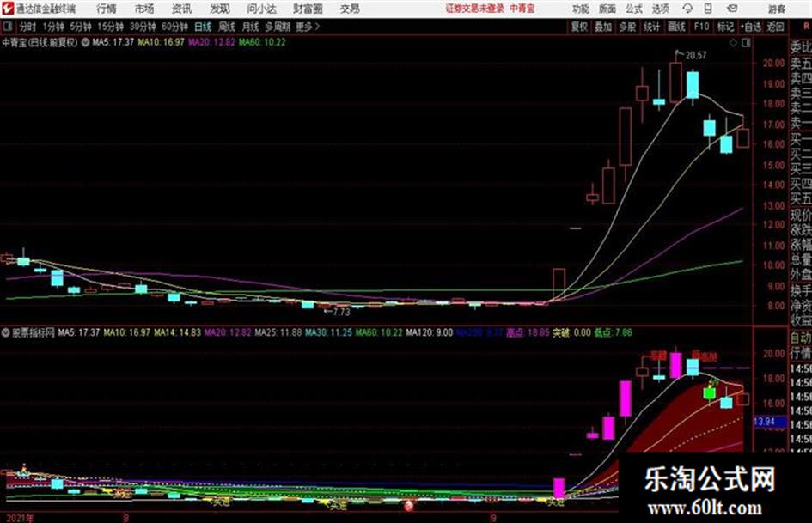The height and width of the screenshot is (523, 812).
Task: Switch to the 30分钟 period tab
Action: pyautogui.click(x=143, y=27)
